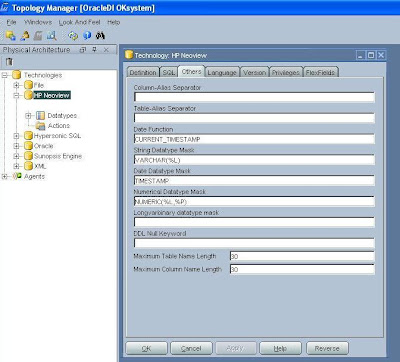This screenshot has height=362, width=400.
Task: Click the pin icon on Physical Architecture panel
Action: click(94, 50)
